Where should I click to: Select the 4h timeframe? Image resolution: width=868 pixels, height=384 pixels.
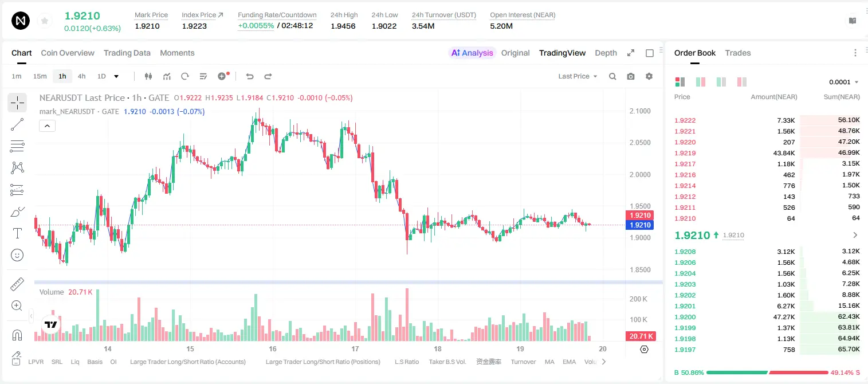point(82,76)
